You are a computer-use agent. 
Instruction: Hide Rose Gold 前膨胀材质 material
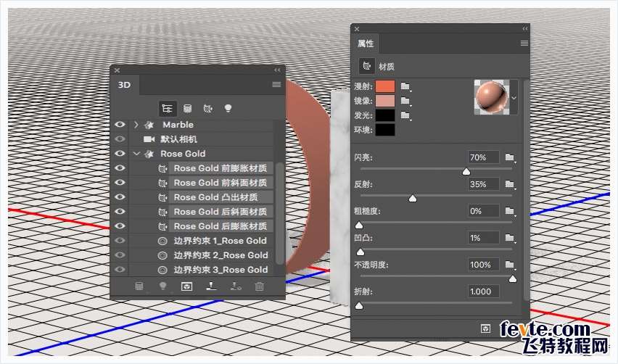pos(120,168)
